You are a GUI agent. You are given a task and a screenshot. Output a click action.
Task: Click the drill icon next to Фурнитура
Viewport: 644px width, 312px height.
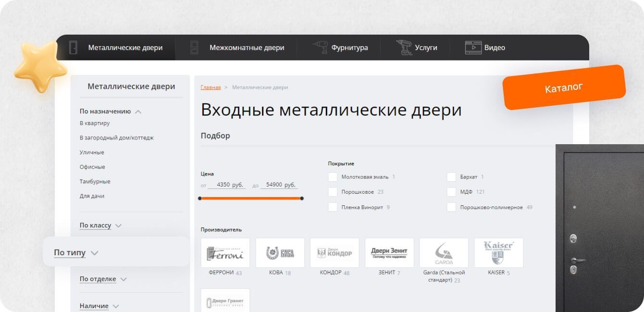tap(320, 48)
